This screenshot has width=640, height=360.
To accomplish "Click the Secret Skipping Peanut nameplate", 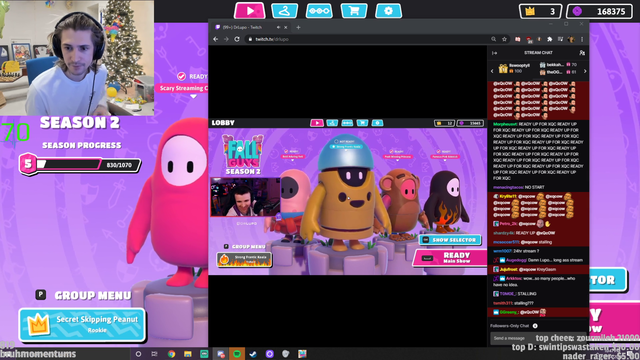I will pyautogui.click(x=82, y=324).
